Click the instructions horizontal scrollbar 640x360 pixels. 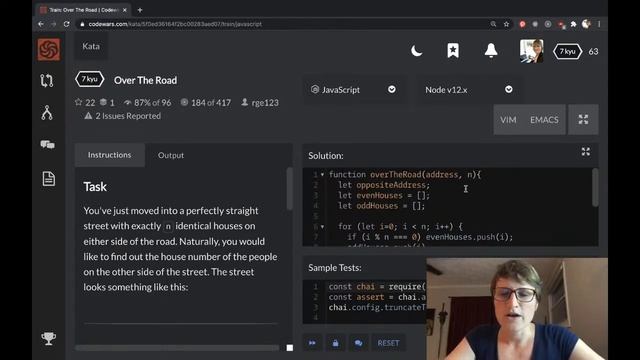point(177,348)
